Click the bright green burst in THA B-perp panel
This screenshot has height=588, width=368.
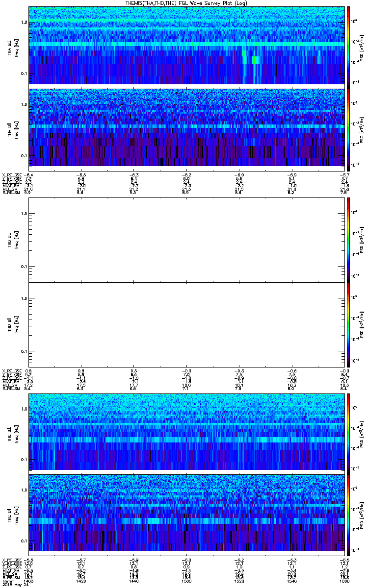tap(256, 60)
